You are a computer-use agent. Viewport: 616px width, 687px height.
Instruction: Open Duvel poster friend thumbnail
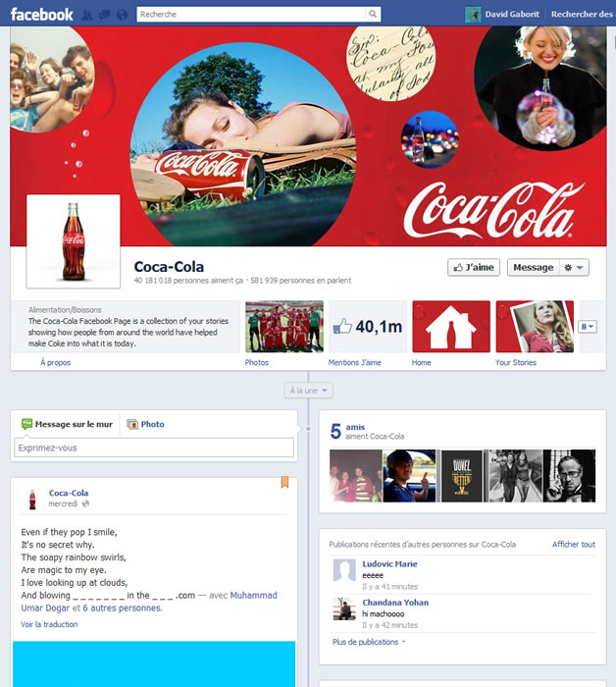point(462,475)
